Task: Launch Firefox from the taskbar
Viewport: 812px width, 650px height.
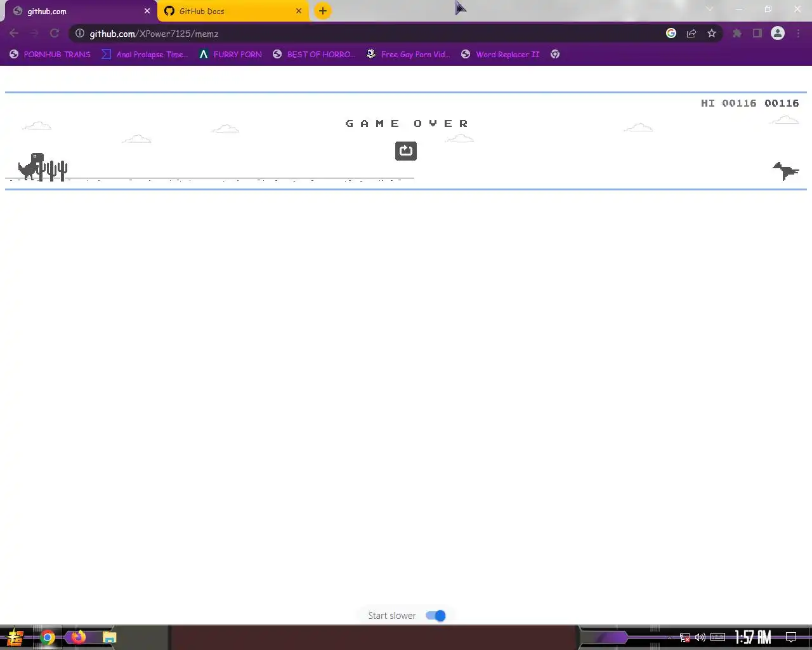Action: coord(79,637)
